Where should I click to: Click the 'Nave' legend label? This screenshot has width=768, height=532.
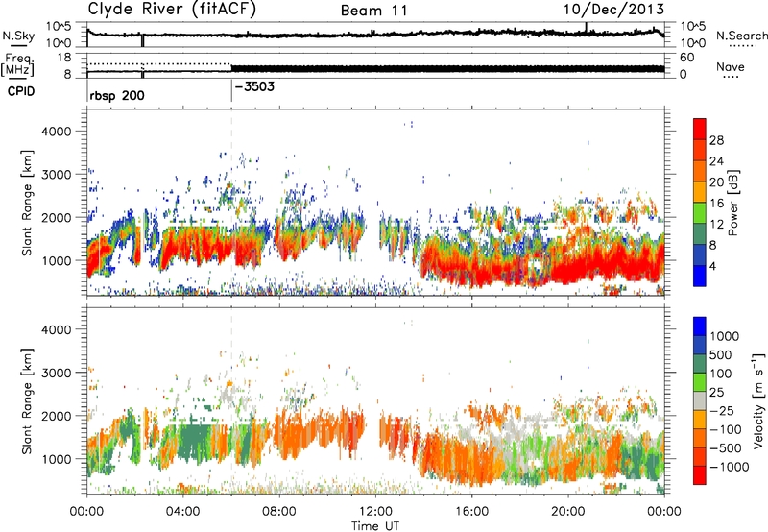click(x=731, y=66)
